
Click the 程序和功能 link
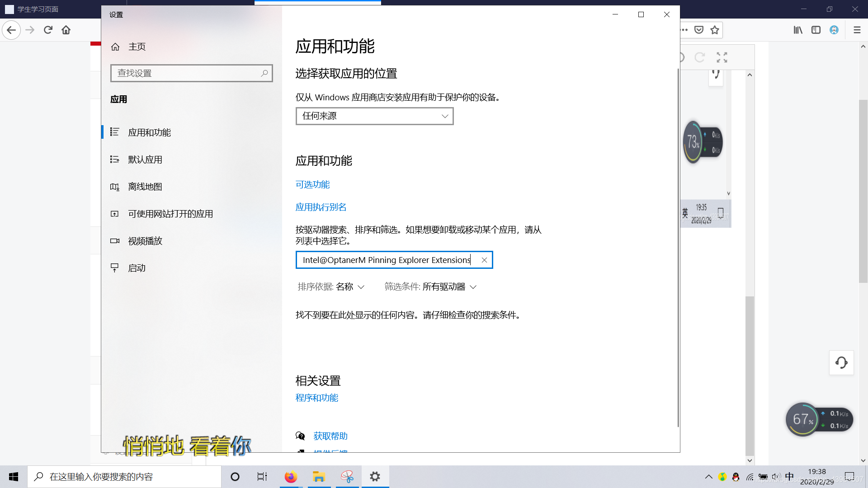pyautogui.click(x=316, y=398)
